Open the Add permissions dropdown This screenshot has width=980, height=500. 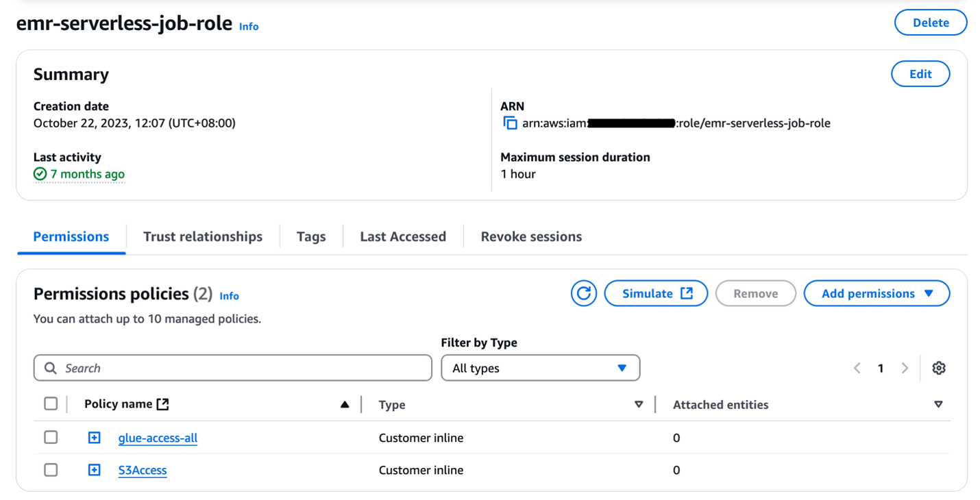[877, 294]
